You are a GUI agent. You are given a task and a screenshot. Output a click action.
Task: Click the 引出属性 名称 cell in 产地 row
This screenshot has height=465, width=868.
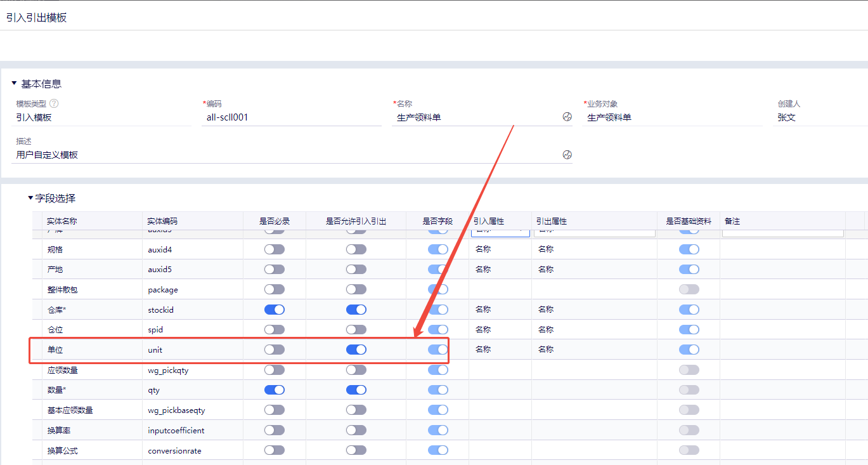[x=594, y=270]
